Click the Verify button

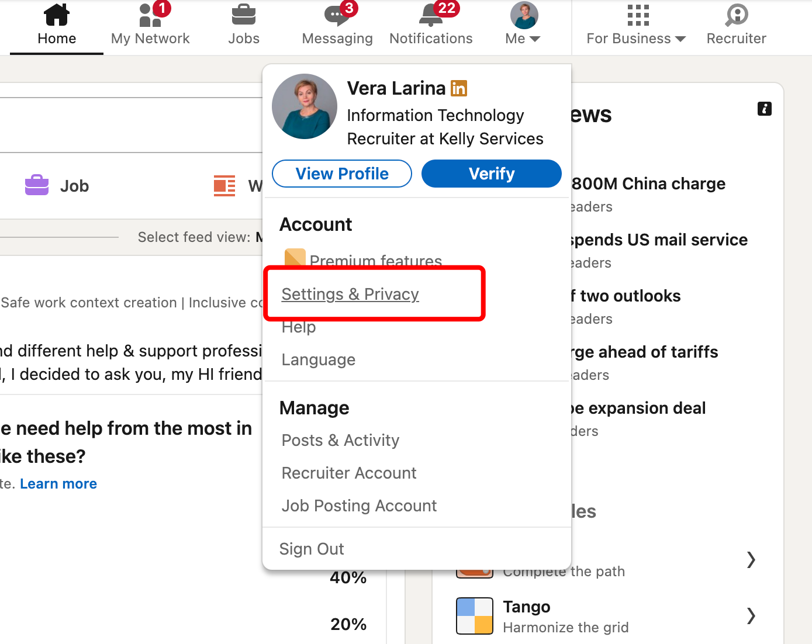point(491,174)
